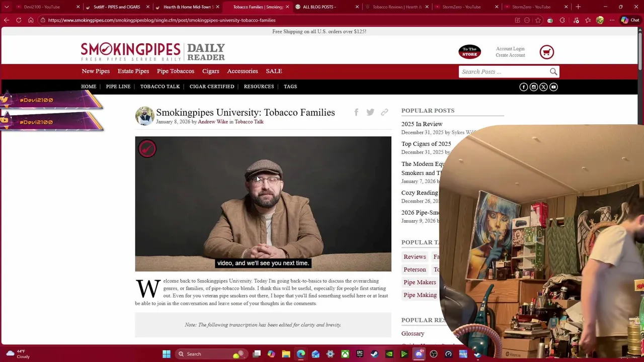
Task: Click the Smokingpipes Daily Reader logo
Action: 153,52
